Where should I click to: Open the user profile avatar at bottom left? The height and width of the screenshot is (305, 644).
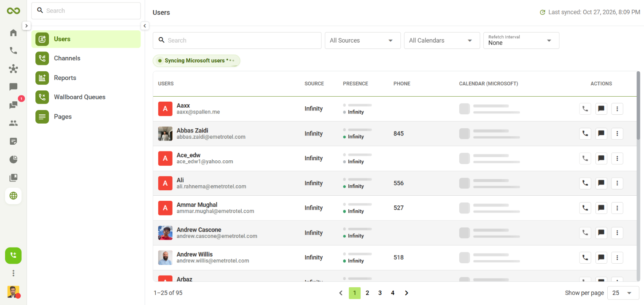click(x=13, y=292)
